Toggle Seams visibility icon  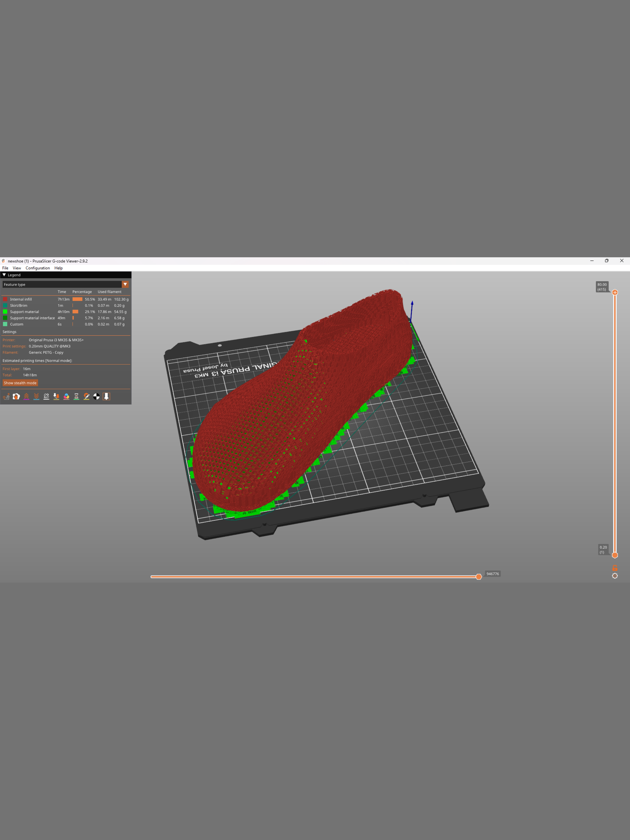[46, 396]
